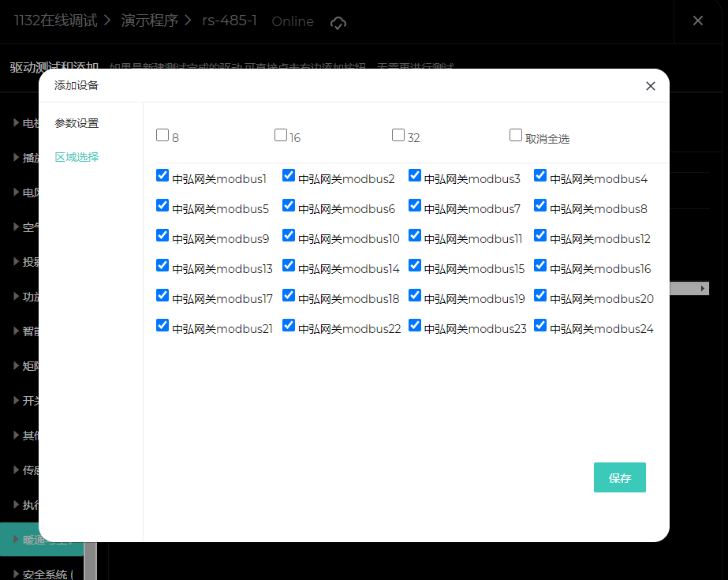Screen dimensions: 728x580
Task: Select the highlighted 暖通 tree item
Action: click(42, 539)
